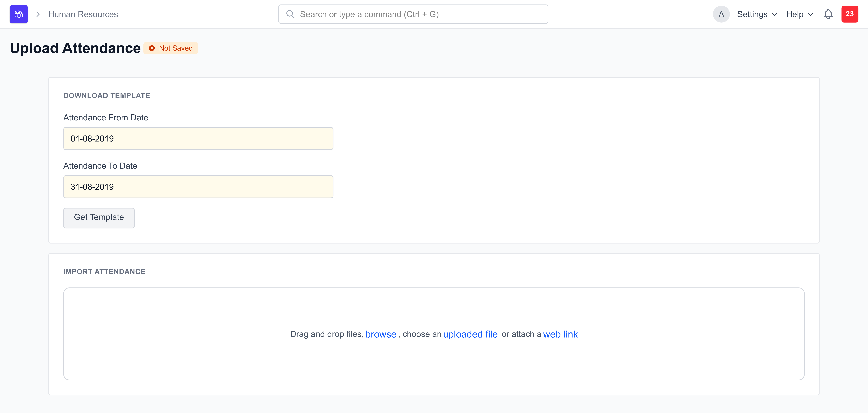Click the red 23 counter badge
This screenshot has height=413, width=868.
tap(850, 14)
